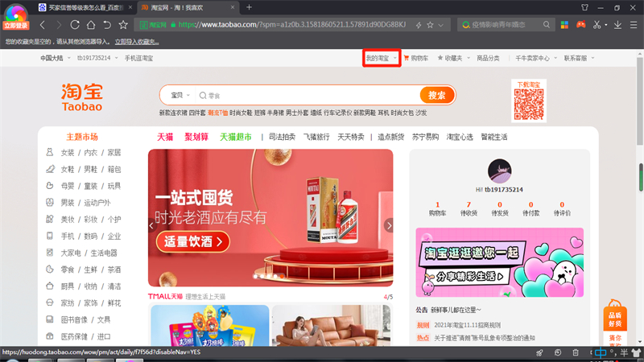Click the Taobao logo
Image resolution: width=644 pixels, height=362 pixels.
(82, 97)
